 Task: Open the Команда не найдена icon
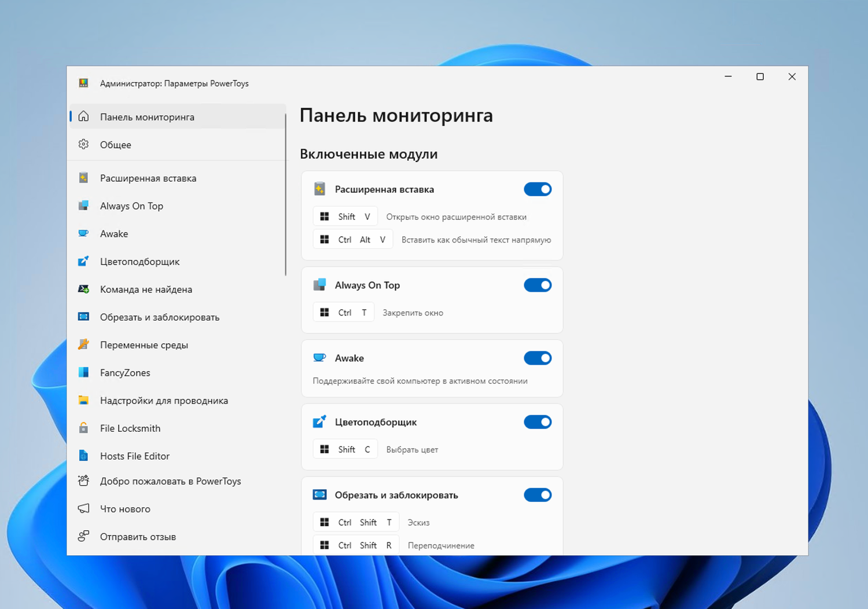point(84,289)
